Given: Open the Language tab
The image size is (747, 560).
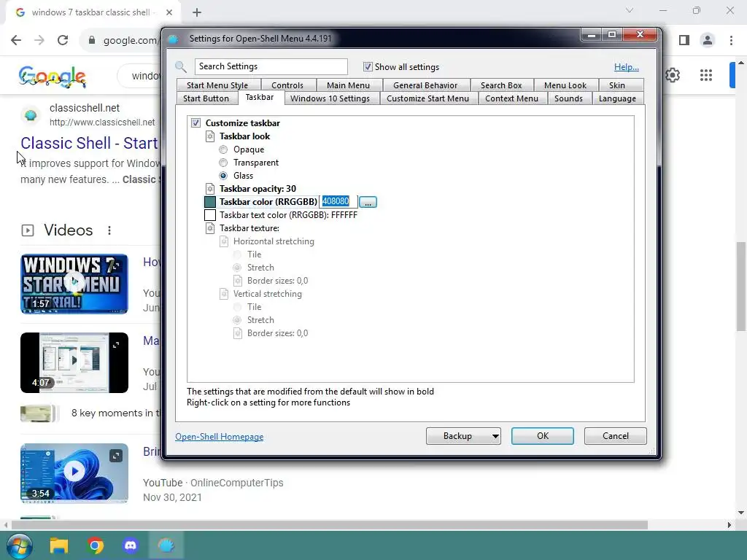Looking at the screenshot, I should pos(617,98).
